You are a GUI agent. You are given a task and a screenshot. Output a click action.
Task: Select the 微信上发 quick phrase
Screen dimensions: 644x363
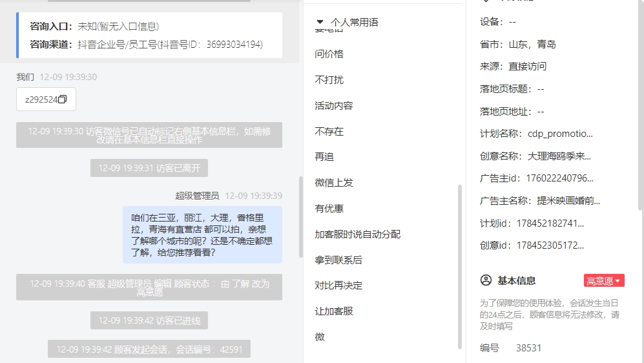(x=334, y=183)
